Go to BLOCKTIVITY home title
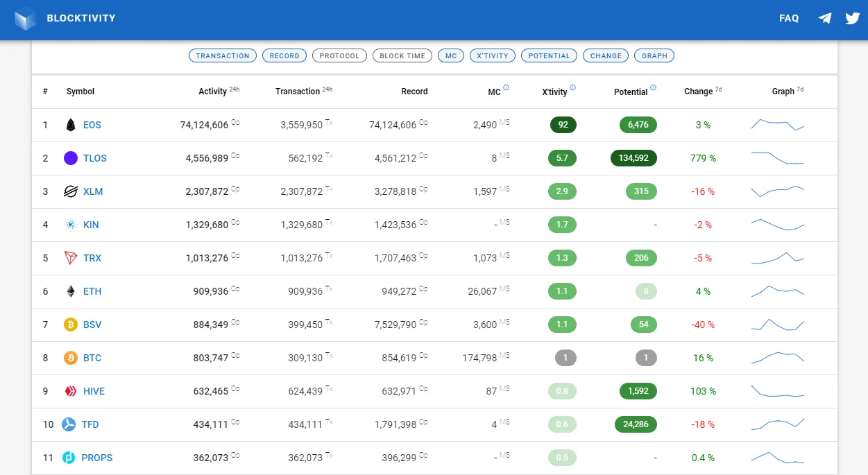Image resolution: width=868 pixels, height=475 pixels. [81, 18]
